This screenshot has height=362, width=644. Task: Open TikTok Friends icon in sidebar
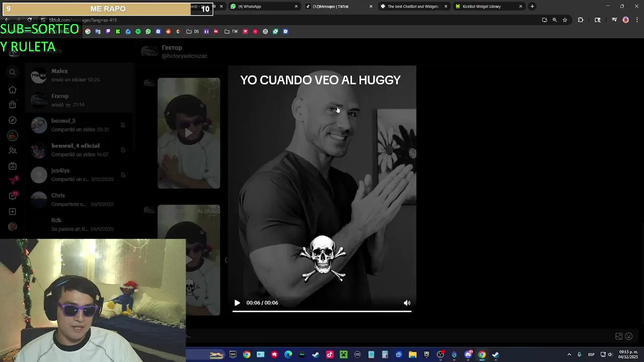(x=13, y=150)
